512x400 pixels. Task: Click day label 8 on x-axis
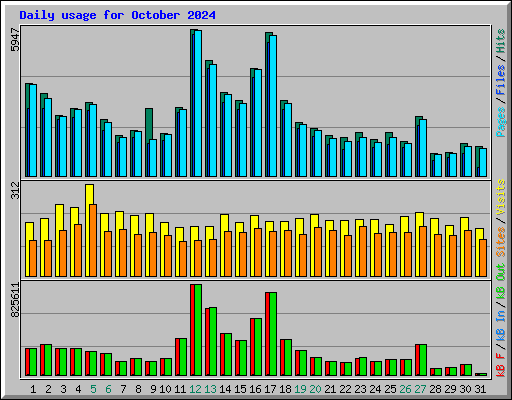point(138,389)
